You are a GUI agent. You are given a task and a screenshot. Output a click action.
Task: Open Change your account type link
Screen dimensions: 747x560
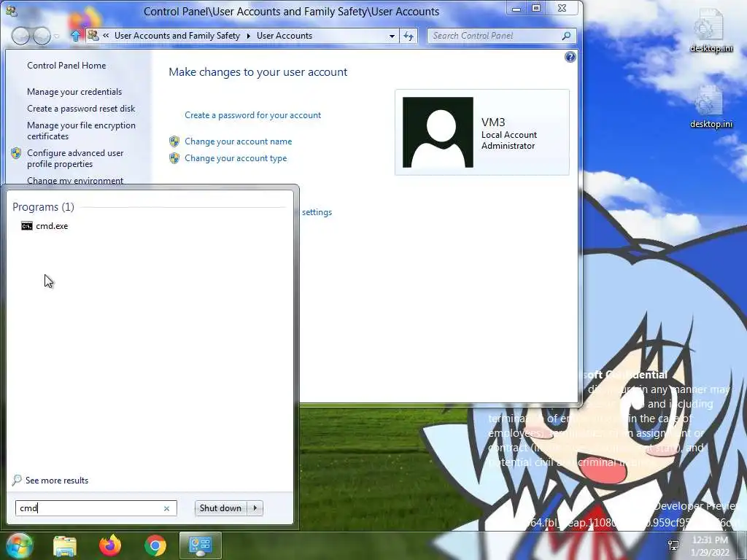236,158
